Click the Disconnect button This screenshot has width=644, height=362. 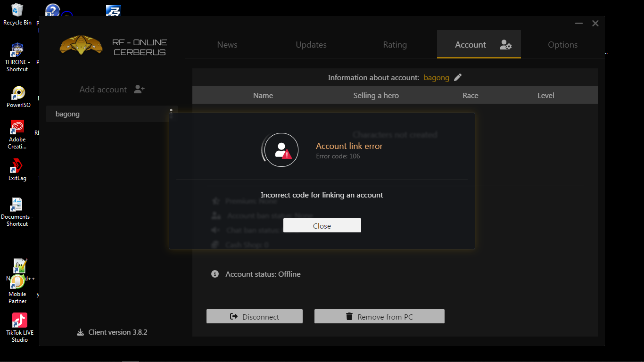tap(255, 316)
